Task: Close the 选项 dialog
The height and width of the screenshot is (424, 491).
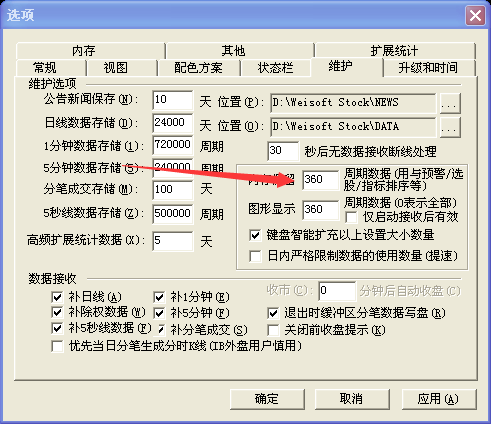Action: 475,15
